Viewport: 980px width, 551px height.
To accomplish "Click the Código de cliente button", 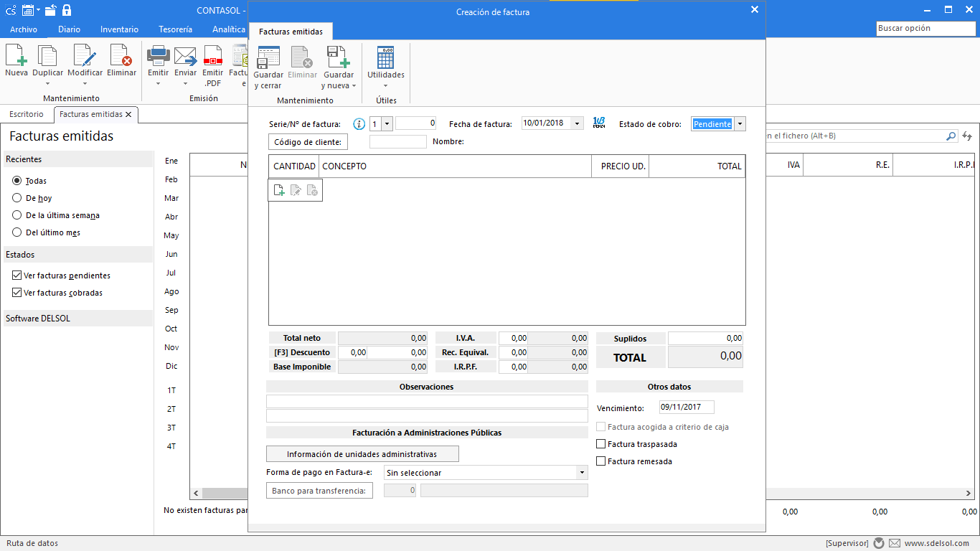I will (308, 142).
